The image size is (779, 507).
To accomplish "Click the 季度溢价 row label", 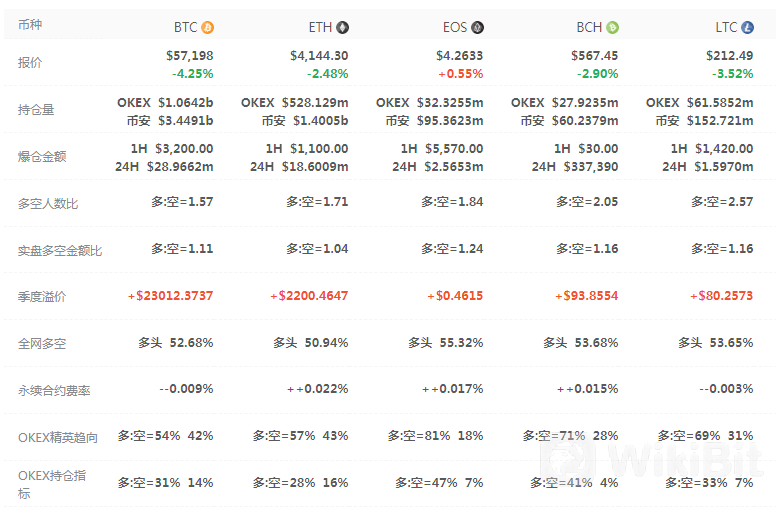I will pyautogui.click(x=42, y=297).
